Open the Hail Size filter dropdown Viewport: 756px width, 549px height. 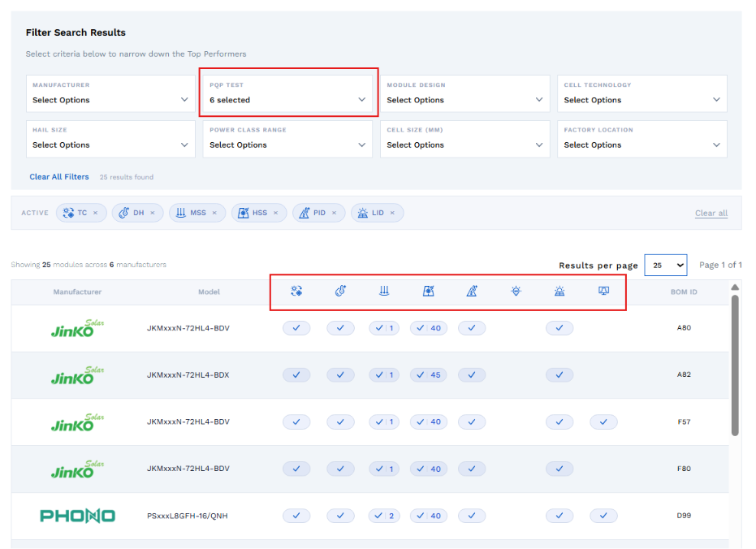click(110, 139)
